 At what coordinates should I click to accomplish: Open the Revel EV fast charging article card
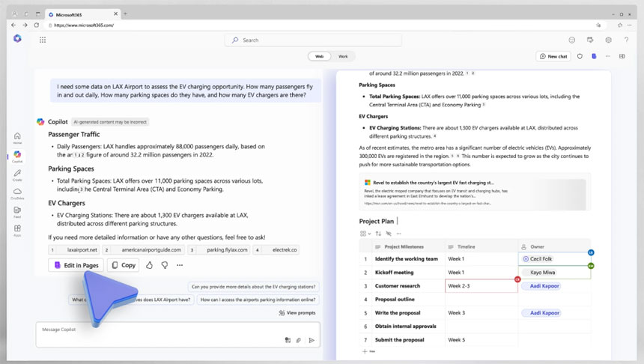(475, 192)
